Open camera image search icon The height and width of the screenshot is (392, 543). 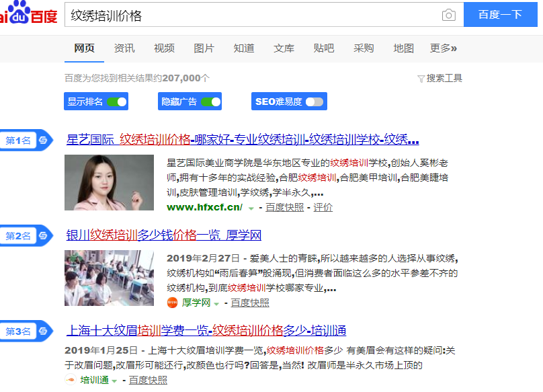pyautogui.click(x=449, y=15)
